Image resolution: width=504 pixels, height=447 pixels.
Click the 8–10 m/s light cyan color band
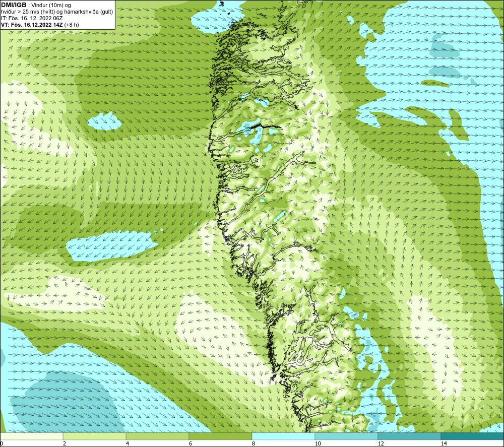[x=283, y=436]
